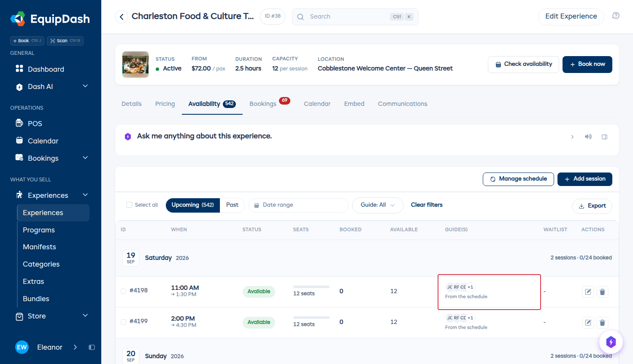Click Add session button

[x=585, y=179]
